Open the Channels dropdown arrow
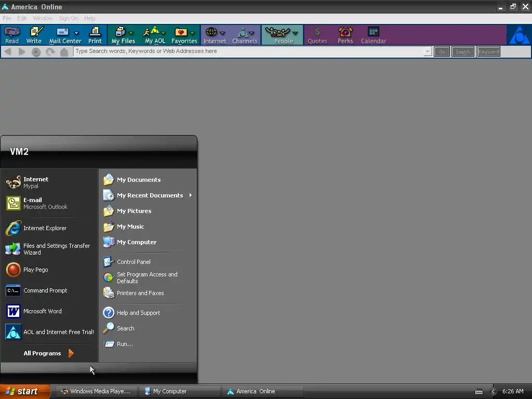 coord(251,33)
